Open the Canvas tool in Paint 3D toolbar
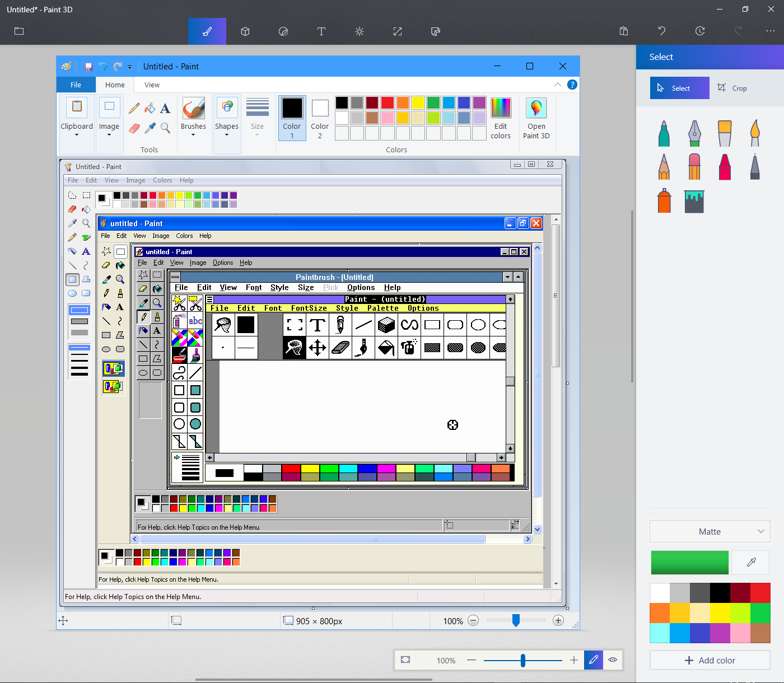Screen dimensions: 784x683 398,31
